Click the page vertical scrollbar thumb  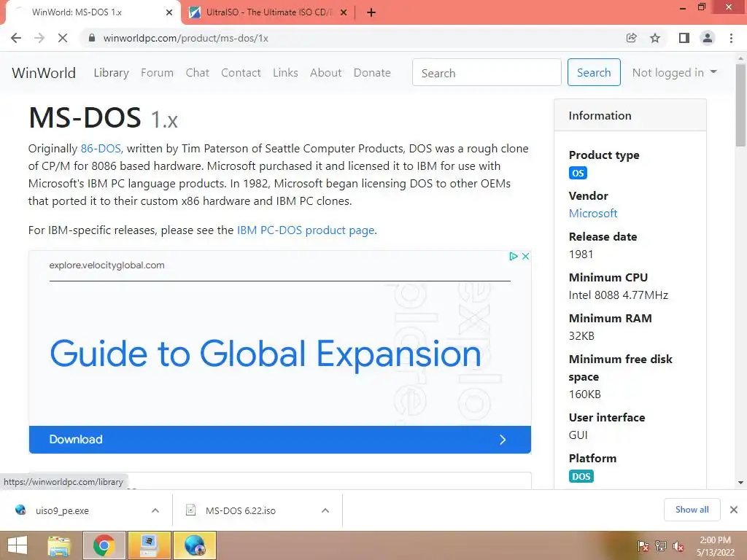click(x=740, y=105)
